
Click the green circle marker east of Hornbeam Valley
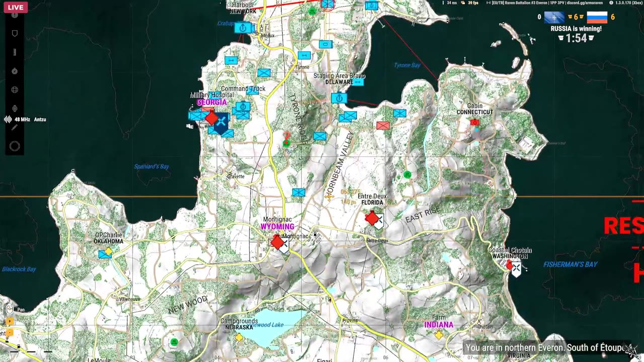(407, 175)
